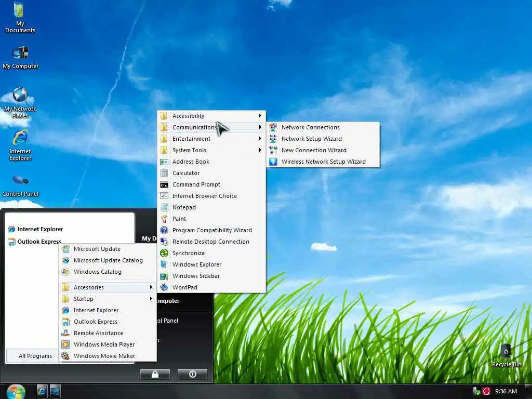The image size is (532, 399).
Task: Open Microsoft Update Catalog
Action: [x=108, y=261]
